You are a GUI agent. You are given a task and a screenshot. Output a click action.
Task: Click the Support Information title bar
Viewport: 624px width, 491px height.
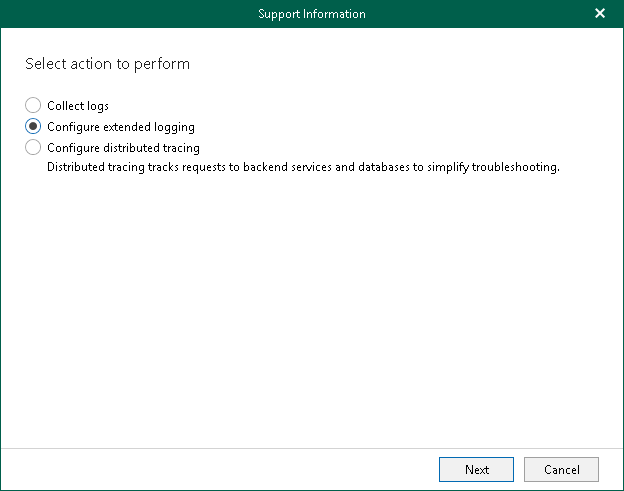[312, 14]
